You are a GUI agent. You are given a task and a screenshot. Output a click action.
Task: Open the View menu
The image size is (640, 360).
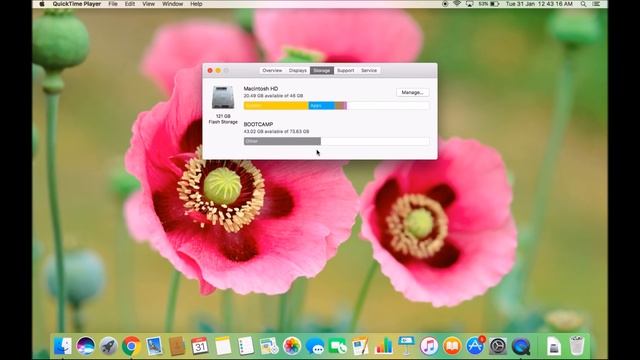(x=149, y=4)
